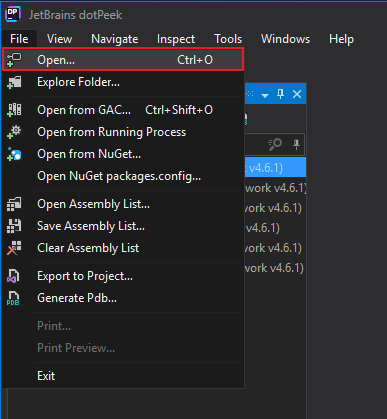Click the dotPeek application logo
Screen dimensions: 387x419
tap(13, 14)
